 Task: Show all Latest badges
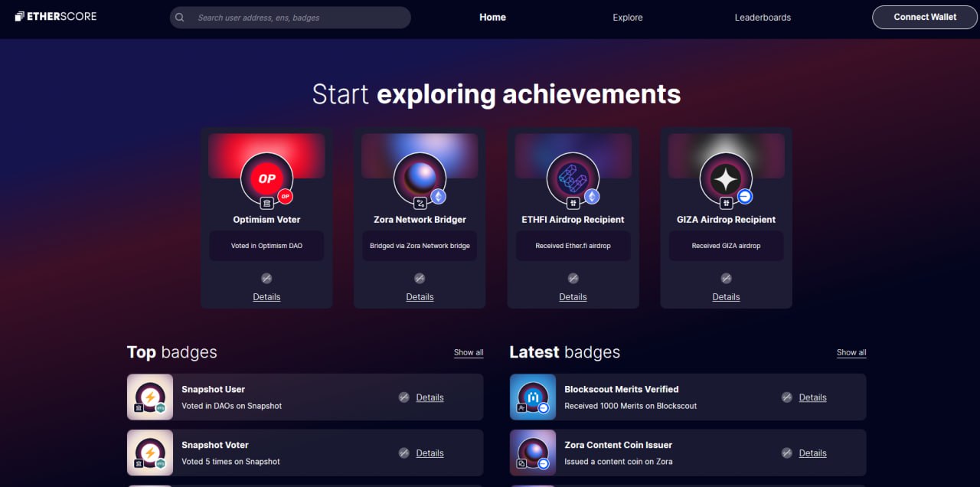coord(851,352)
